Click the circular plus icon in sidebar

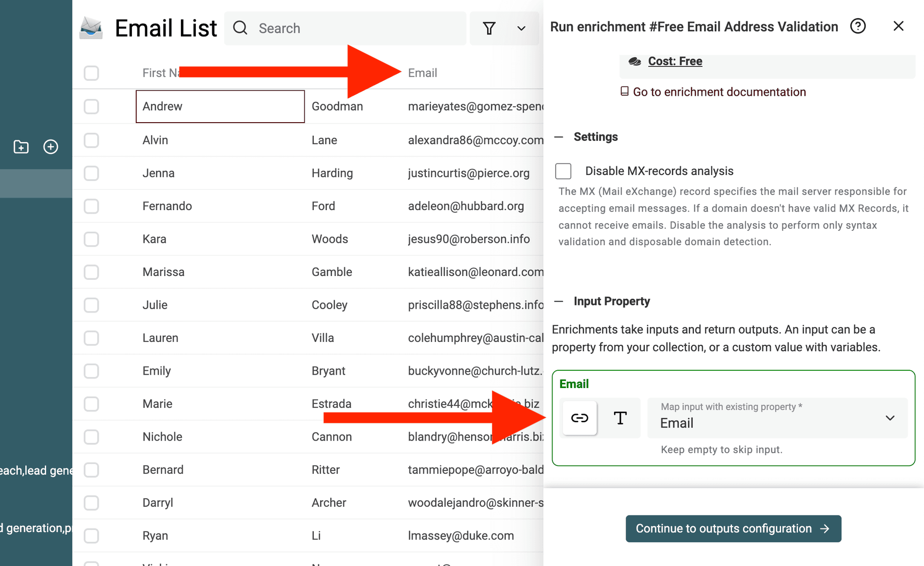(x=51, y=147)
